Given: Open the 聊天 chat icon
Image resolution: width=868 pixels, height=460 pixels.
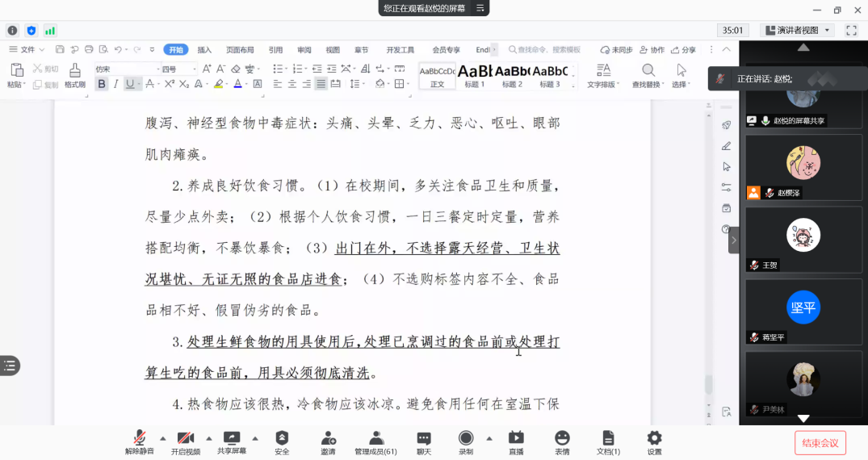Looking at the screenshot, I should coord(424,442).
